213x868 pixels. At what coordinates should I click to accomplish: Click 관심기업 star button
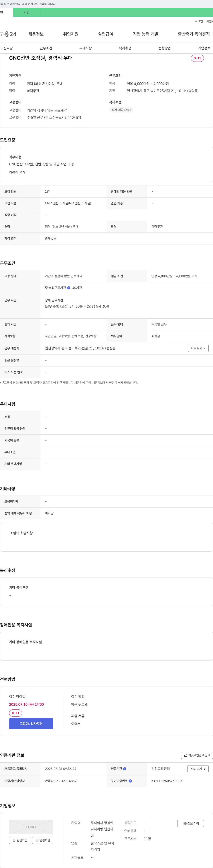click(20, 840)
